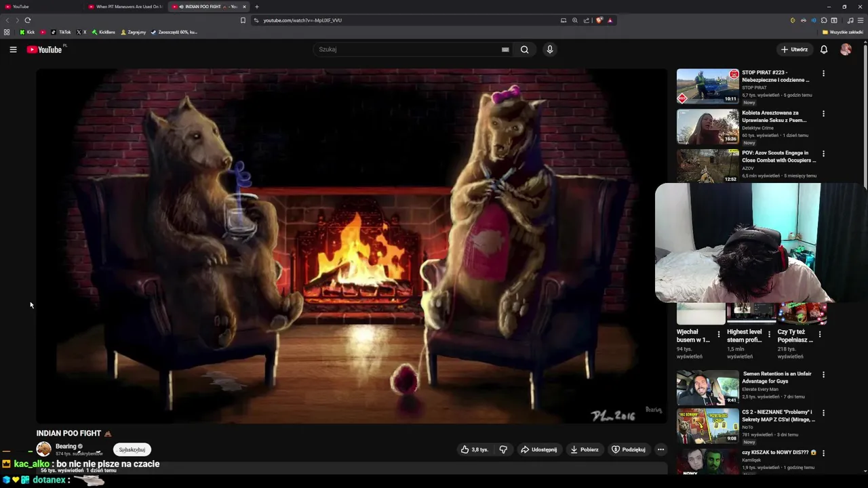Viewport: 868px width, 488px height.
Task: Click the Pobierz download button
Action: 585,449
